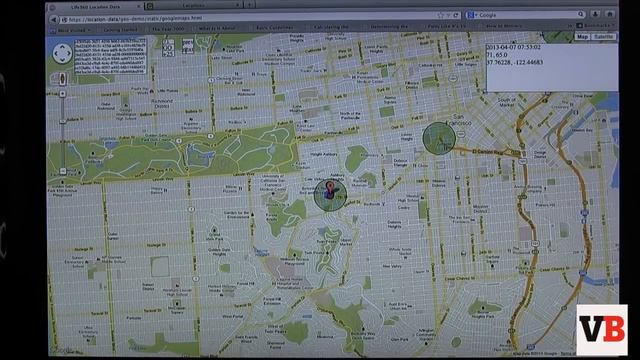Click the Street View pegman icon
The height and width of the screenshot is (360, 640).
(x=62, y=78)
